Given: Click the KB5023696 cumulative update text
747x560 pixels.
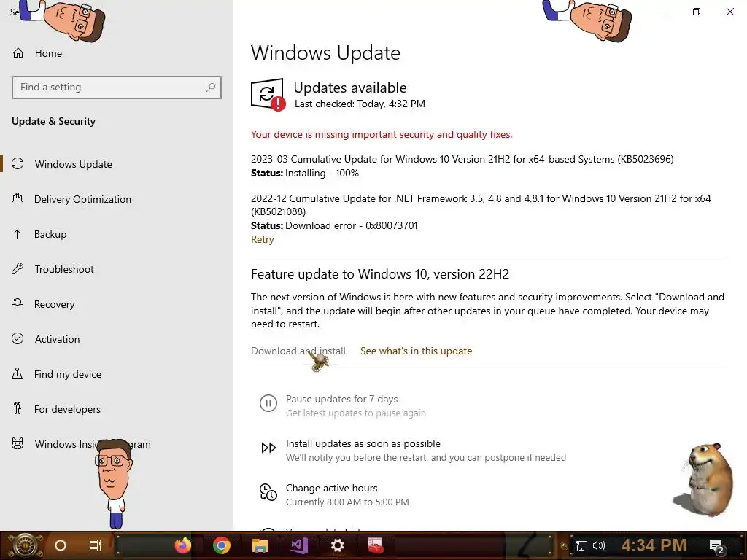Looking at the screenshot, I should pos(462,159).
